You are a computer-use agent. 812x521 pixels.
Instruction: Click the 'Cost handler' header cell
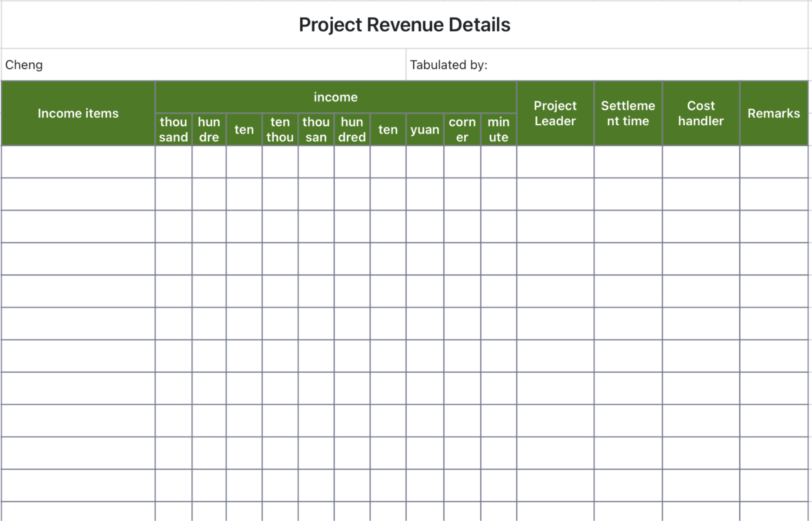[x=701, y=113]
